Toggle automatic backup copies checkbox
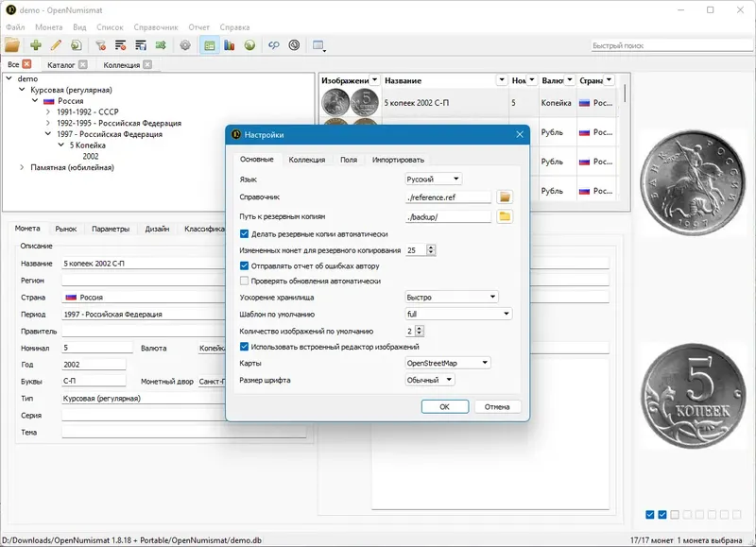The height and width of the screenshot is (547, 756). click(x=244, y=233)
